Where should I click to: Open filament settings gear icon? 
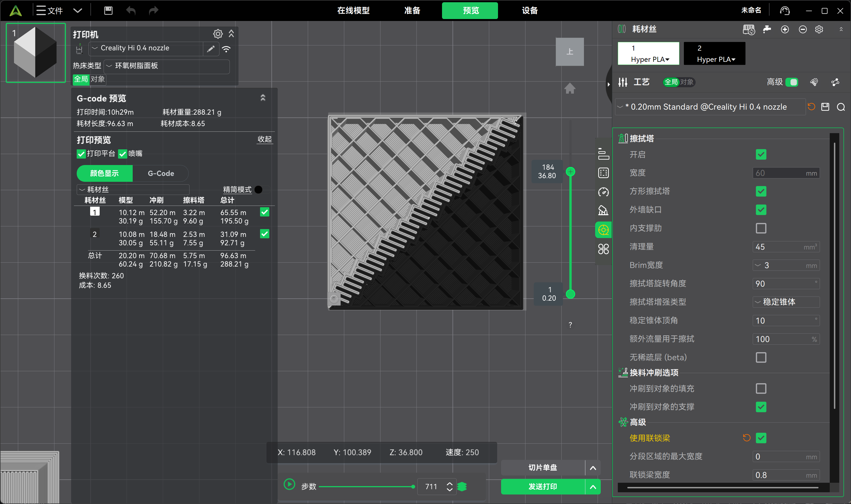point(819,30)
